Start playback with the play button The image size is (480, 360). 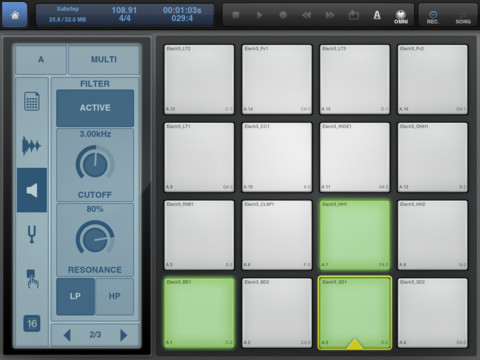[259, 15]
